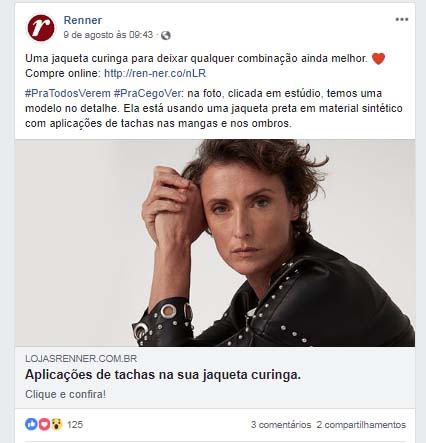Open the model jacket photo preview
Viewport: 426px width, 443px height.
pyautogui.click(x=215, y=243)
